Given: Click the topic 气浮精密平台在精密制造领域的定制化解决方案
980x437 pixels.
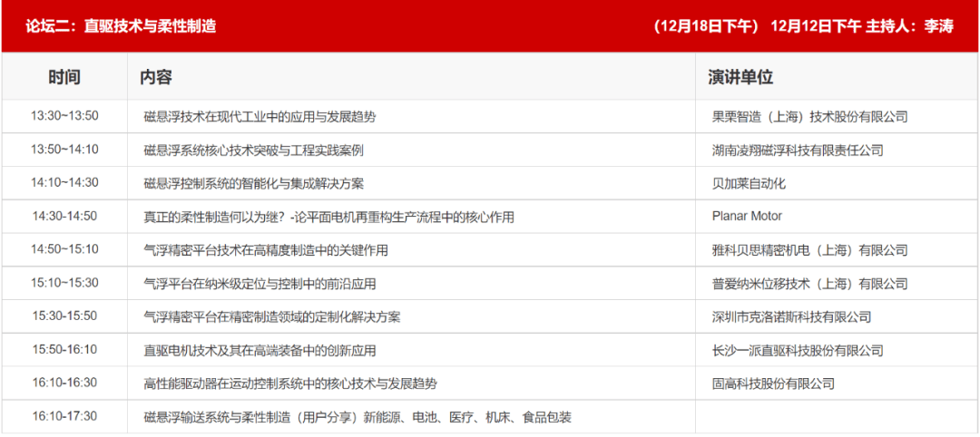Looking at the screenshot, I should [272, 316].
